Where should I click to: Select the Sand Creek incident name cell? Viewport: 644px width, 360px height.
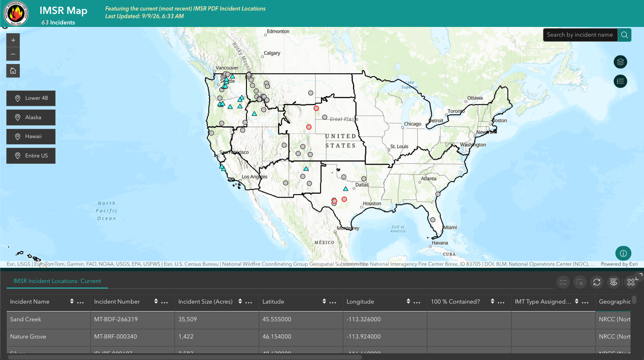(49, 319)
